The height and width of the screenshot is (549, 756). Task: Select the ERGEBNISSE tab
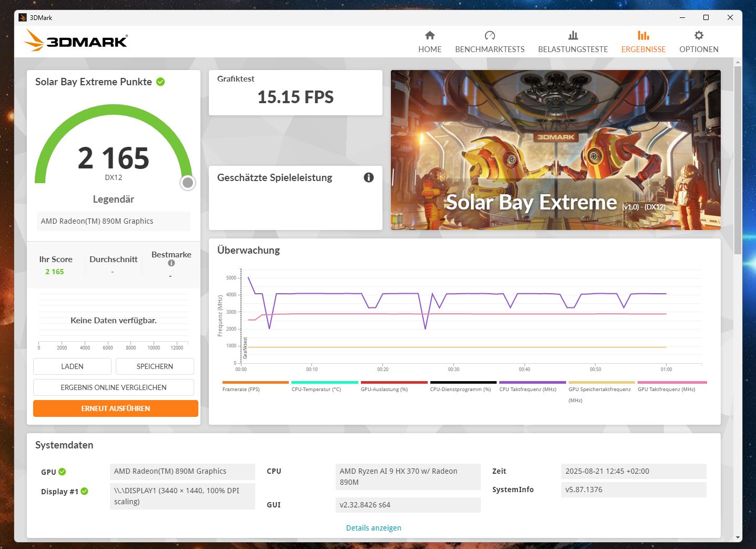[x=643, y=42]
